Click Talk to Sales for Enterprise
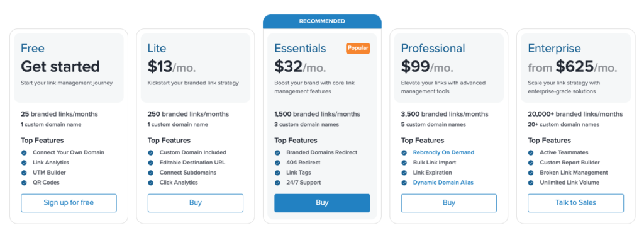The width and height of the screenshot is (644, 230). (x=576, y=203)
